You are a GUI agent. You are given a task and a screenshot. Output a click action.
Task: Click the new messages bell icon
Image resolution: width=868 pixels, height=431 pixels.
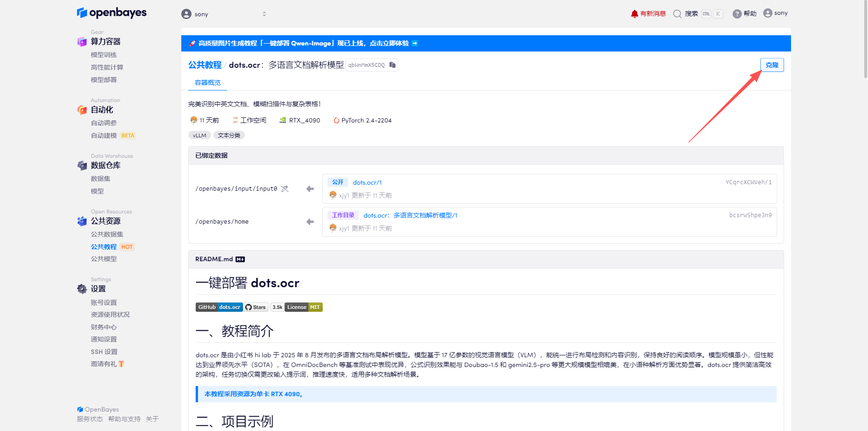[634, 13]
